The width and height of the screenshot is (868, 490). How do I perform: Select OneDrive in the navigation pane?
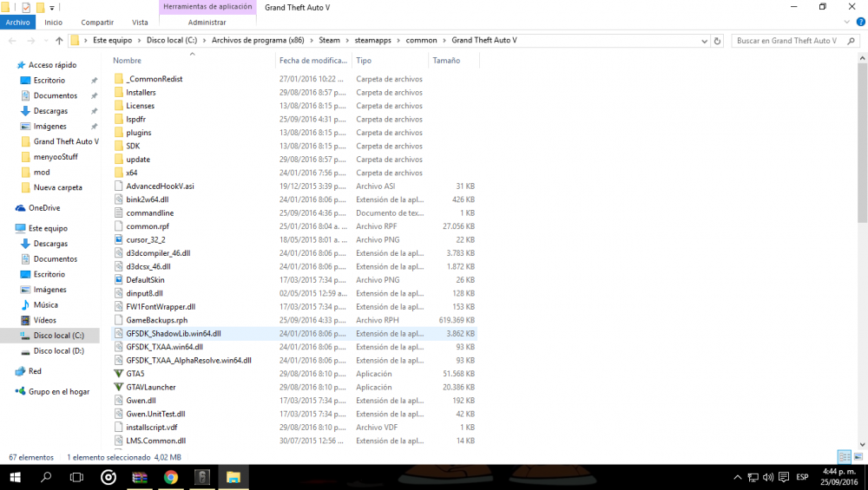[x=44, y=208]
